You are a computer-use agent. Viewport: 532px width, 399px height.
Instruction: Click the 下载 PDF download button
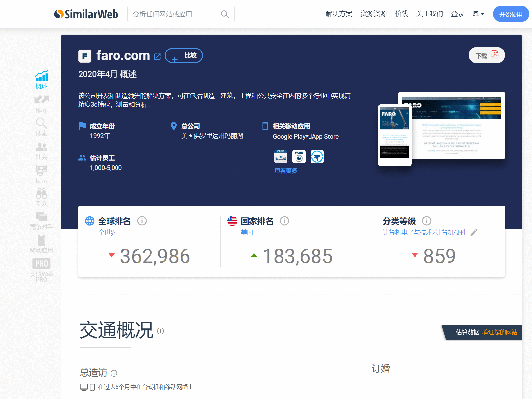tap(487, 55)
